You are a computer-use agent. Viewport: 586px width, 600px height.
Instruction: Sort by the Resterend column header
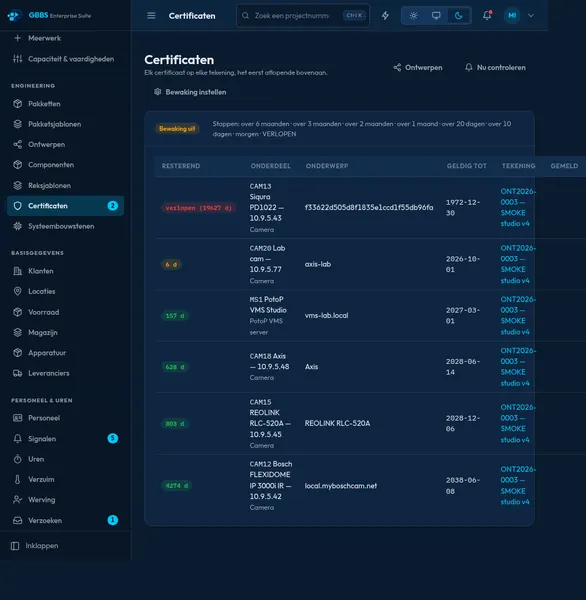pos(181,166)
